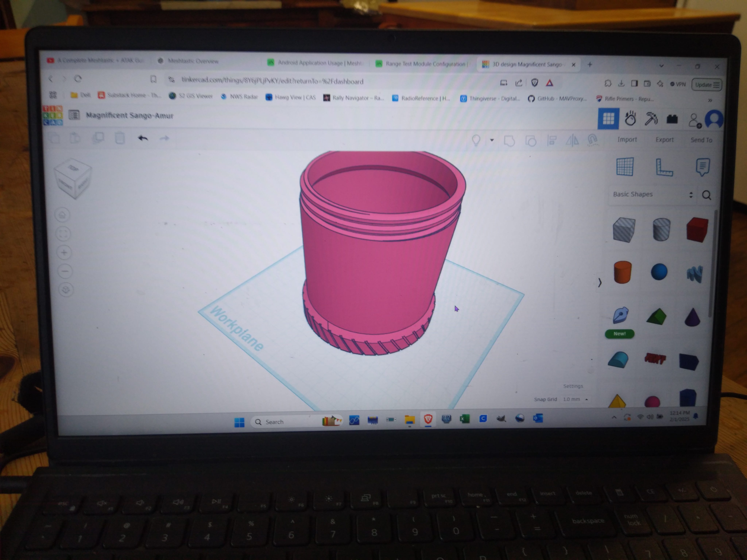747x560 pixels.
Task: Open Excel from the taskbar
Action: pyautogui.click(x=465, y=419)
